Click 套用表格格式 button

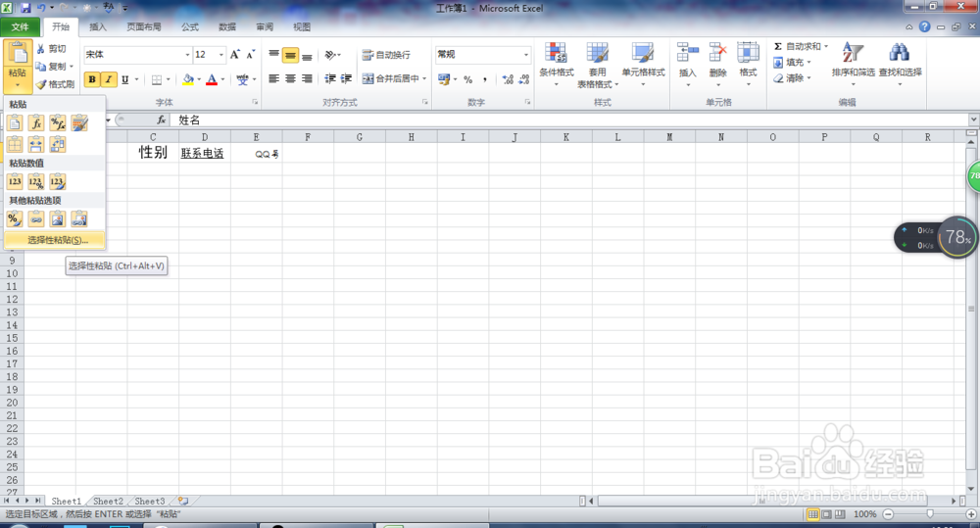coord(598,65)
